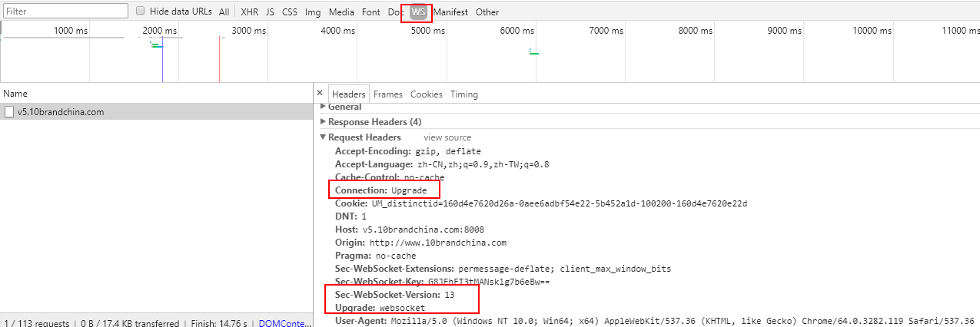Switch to the Frames tab
The height and width of the screenshot is (327, 980).
click(387, 94)
